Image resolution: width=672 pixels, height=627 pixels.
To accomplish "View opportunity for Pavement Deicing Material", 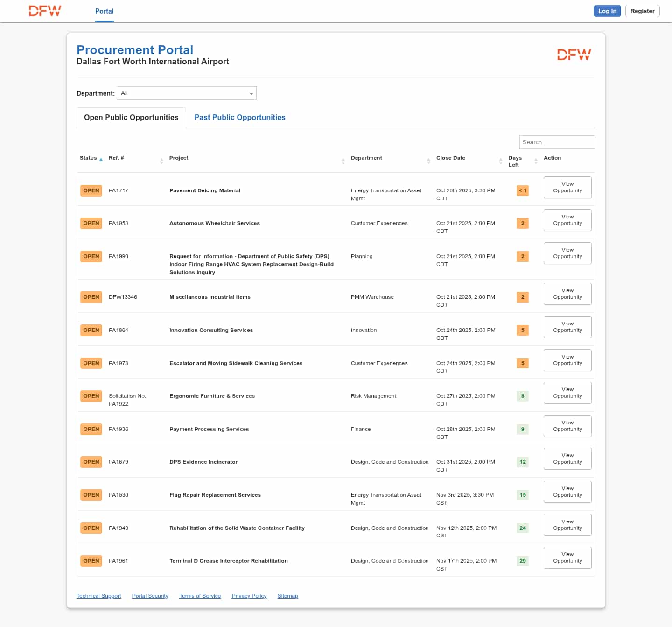I will [567, 188].
